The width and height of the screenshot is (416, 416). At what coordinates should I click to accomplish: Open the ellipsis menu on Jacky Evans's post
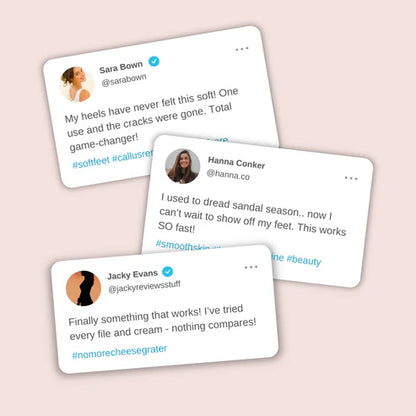[251, 267]
